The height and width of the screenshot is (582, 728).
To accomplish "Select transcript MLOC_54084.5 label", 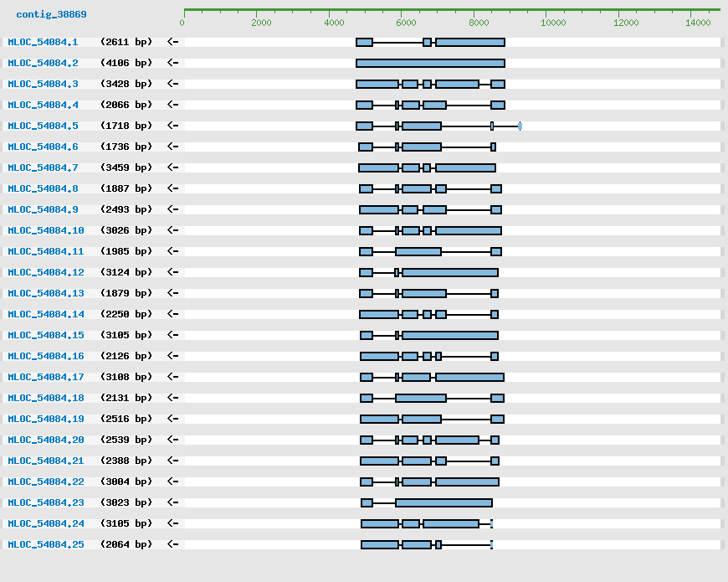I will pyautogui.click(x=43, y=126).
